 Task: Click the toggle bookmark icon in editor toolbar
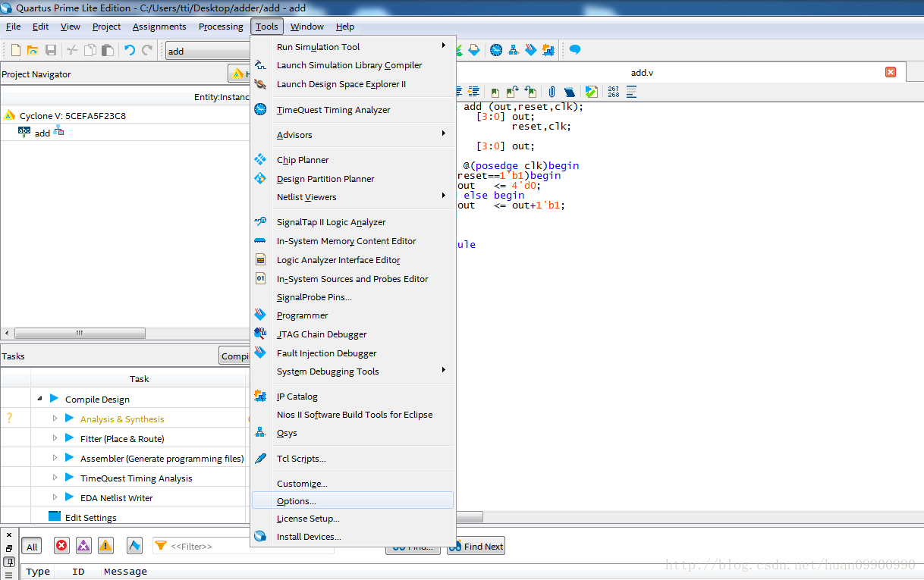click(495, 92)
